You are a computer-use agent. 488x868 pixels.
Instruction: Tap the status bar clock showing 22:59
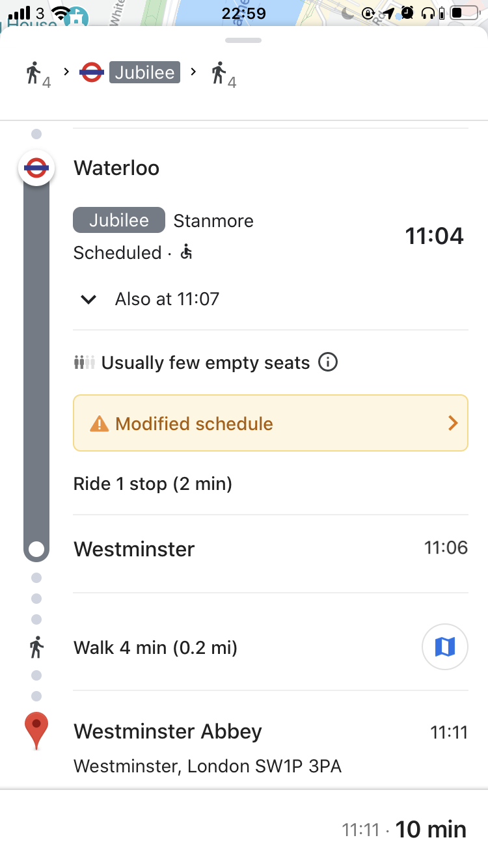point(244,13)
